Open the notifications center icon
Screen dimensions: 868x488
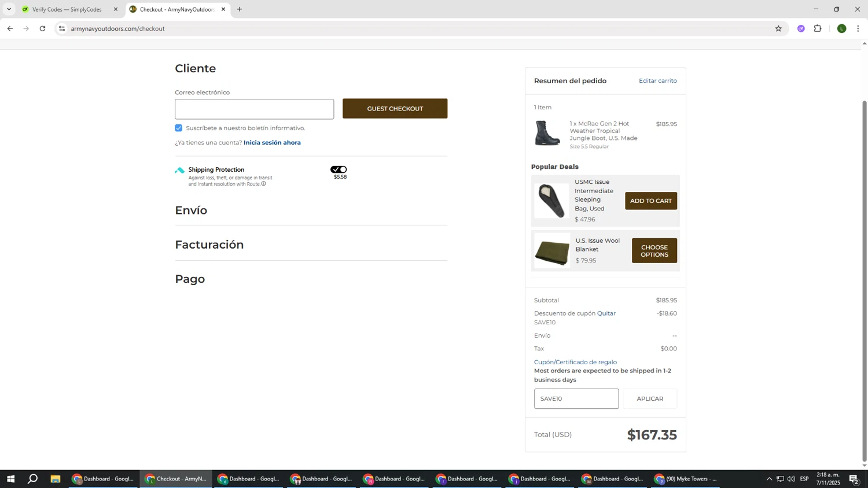pyautogui.click(x=854, y=479)
